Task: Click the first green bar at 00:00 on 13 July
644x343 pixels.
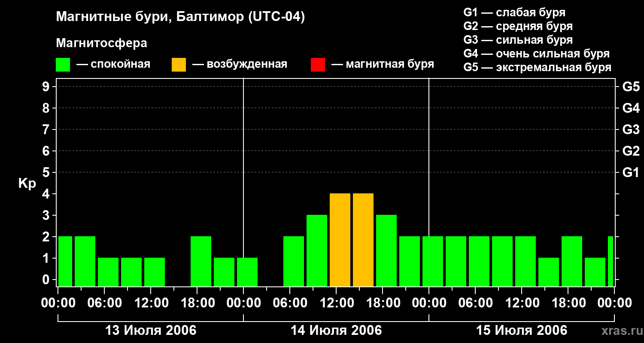Action: pos(65,262)
